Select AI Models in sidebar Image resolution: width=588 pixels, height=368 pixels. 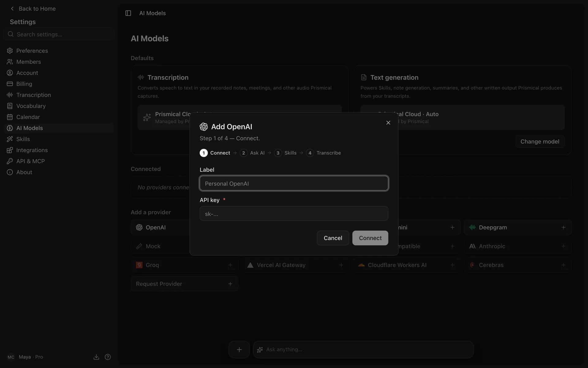[x=59, y=128]
